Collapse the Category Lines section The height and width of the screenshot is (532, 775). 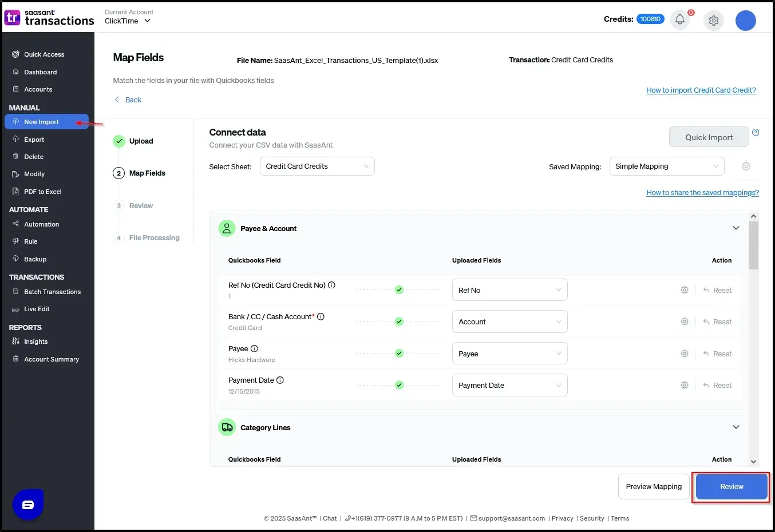click(x=736, y=427)
